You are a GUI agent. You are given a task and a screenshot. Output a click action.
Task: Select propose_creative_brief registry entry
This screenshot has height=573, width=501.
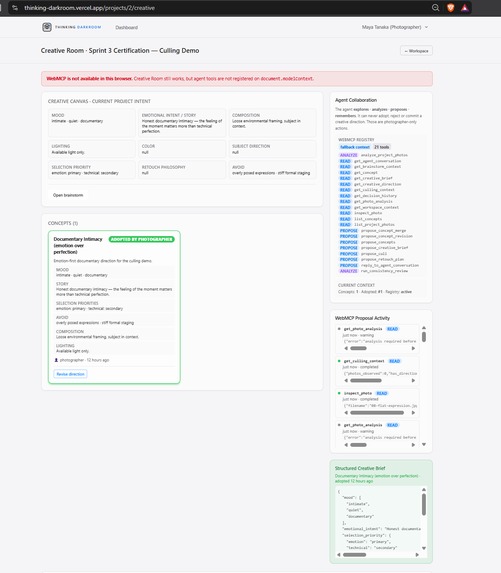pyautogui.click(x=384, y=248)
